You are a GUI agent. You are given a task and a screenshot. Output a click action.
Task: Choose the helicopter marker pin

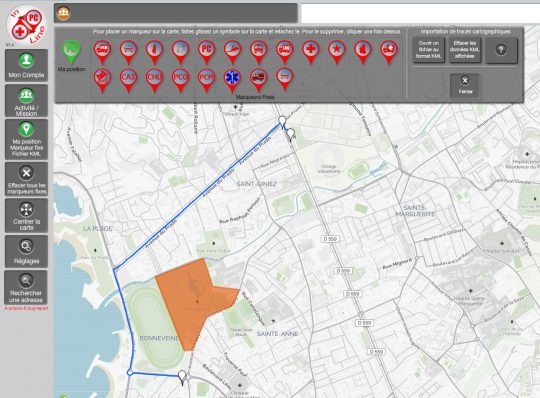102,80
